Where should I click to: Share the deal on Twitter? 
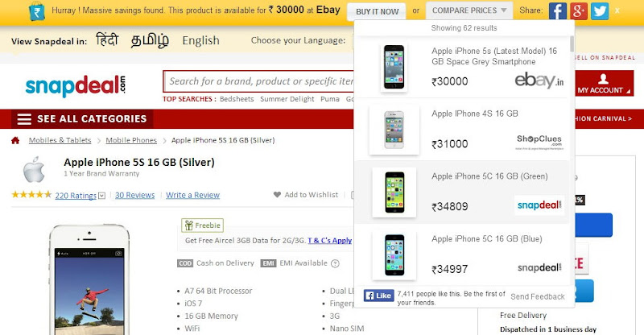(598, 11)
